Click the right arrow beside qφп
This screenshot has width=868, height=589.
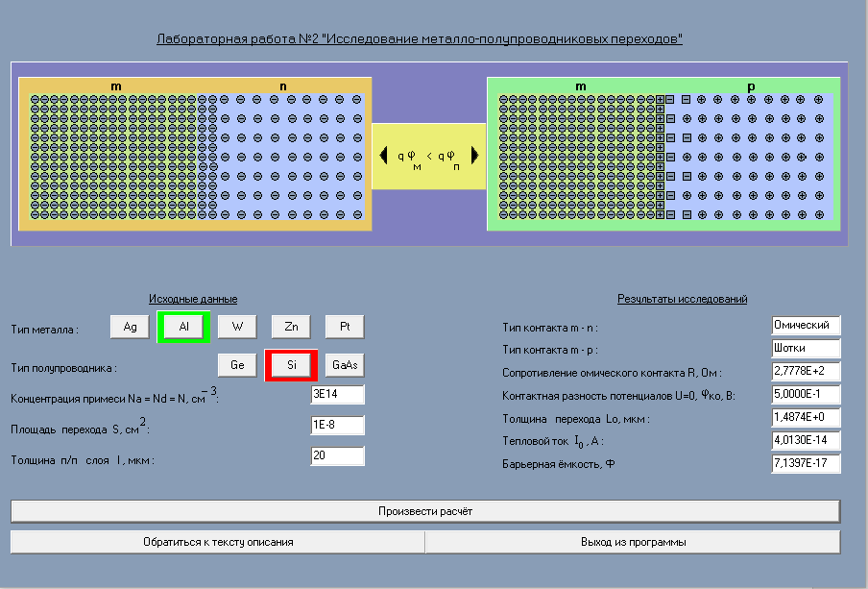pyautogui.click(x=474, y=155)
